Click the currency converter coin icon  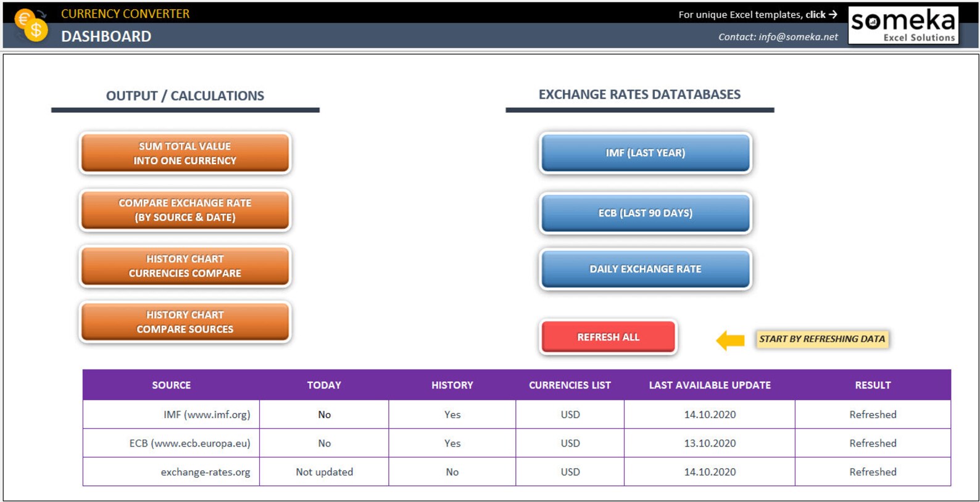click(31, 25)
